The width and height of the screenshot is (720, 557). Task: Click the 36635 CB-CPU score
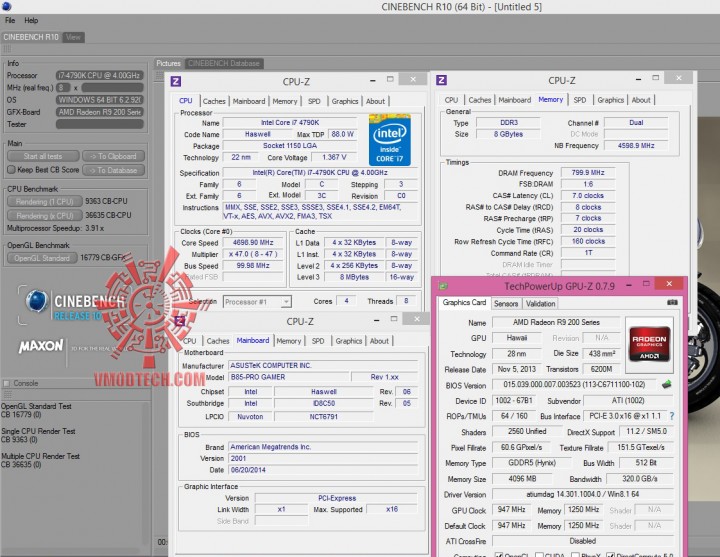pyautogui.click(x=108, y=215)
